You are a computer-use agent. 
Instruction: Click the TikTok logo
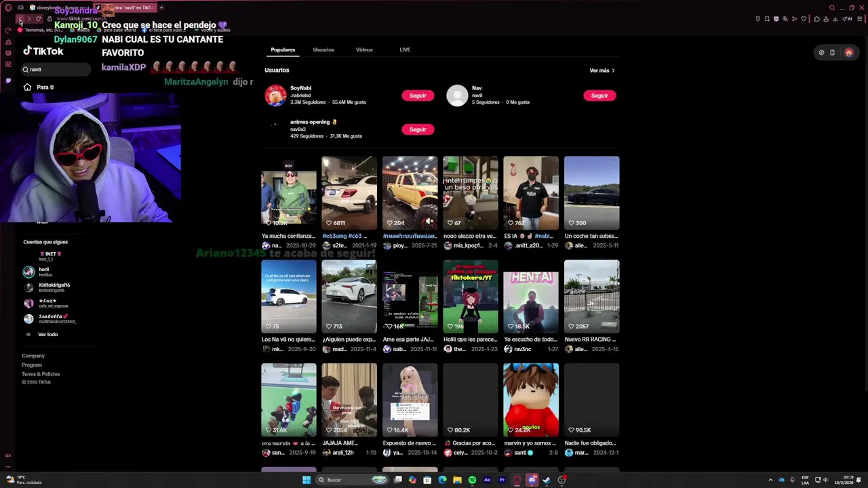(43, 52)
